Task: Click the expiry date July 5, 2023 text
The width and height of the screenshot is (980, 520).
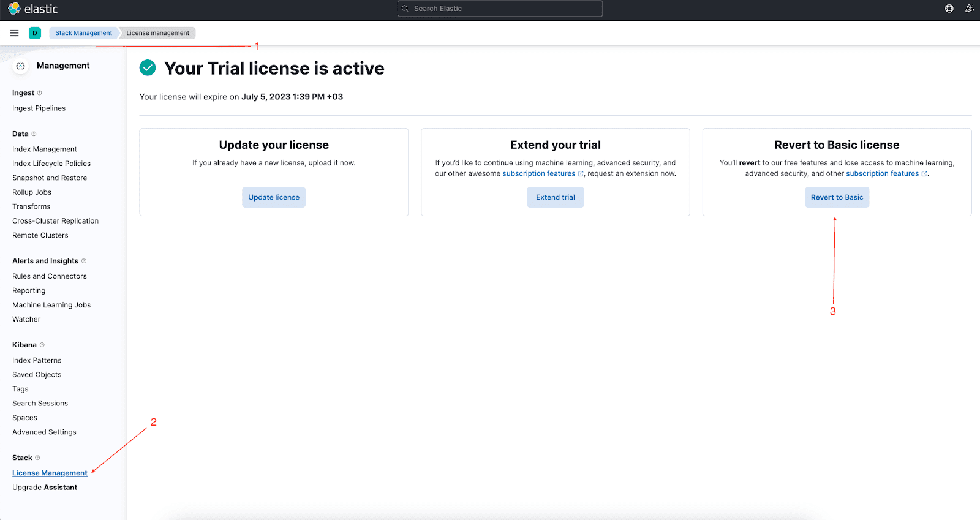Action: (292, 97)
